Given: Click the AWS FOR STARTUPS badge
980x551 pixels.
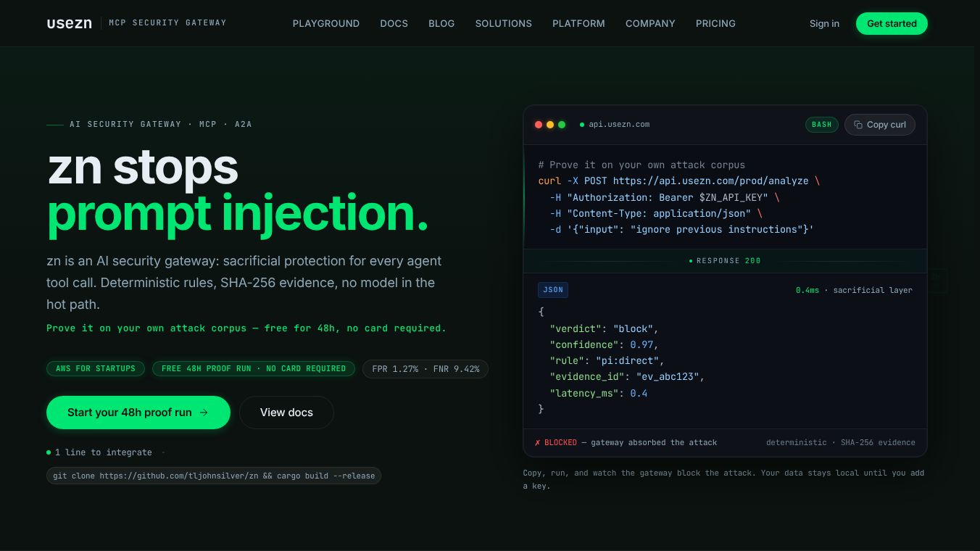Looking at the screenshot, I should click(x=96, y=368).
